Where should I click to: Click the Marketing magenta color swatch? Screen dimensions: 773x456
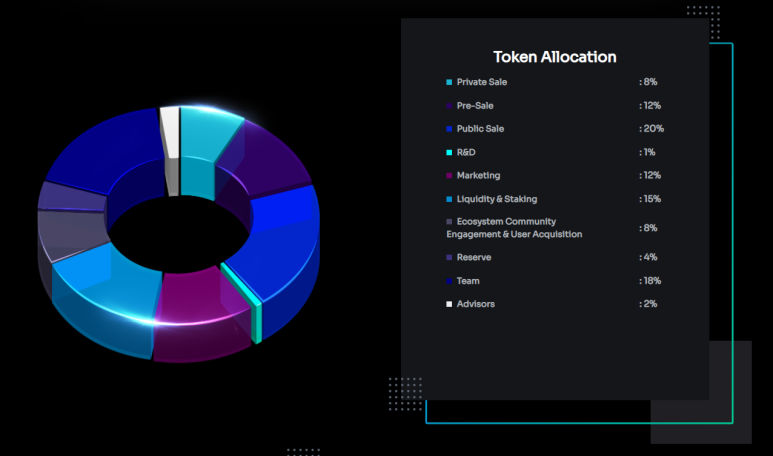pyautogui.click(x=449, y=175)
